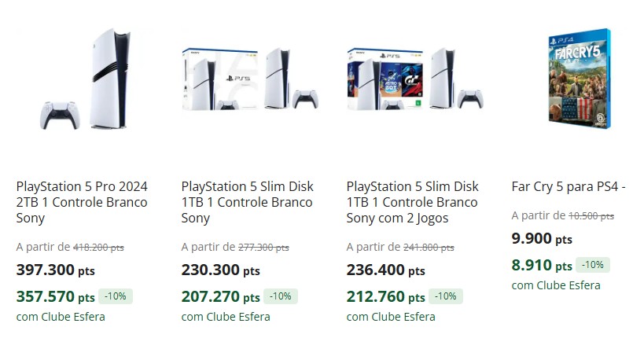Select the 9.900 pts price

pos(542,239)
